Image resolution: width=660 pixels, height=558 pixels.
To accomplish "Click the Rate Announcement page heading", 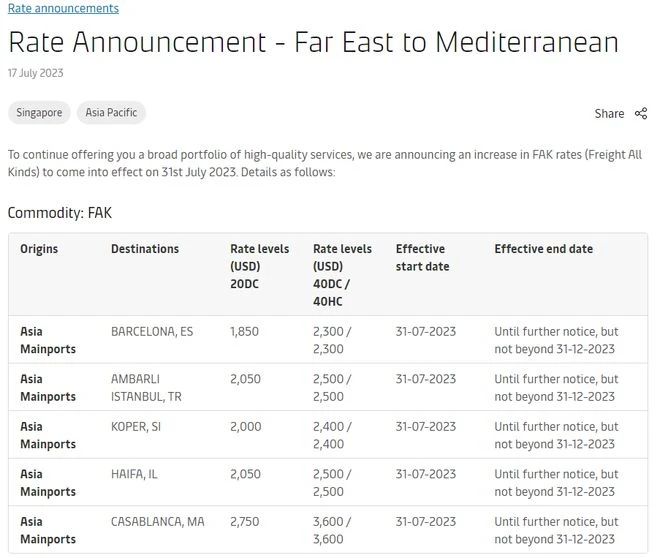I will 313,42.
